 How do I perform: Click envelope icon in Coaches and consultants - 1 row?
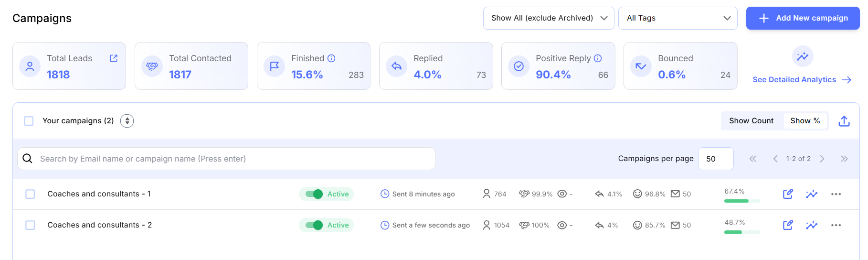point(675,194)
